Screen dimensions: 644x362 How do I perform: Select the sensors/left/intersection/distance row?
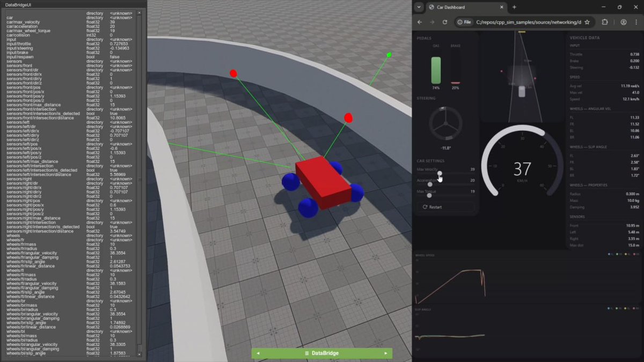[x=71, y=174]
